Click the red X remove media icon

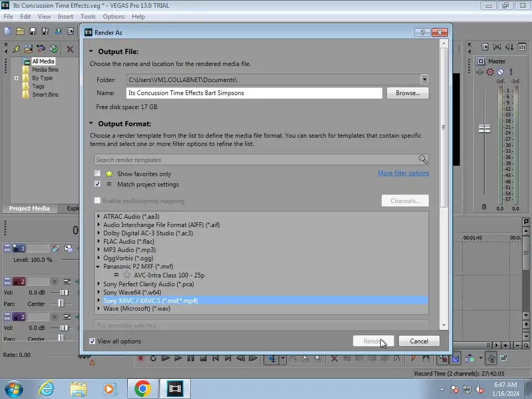70,49
